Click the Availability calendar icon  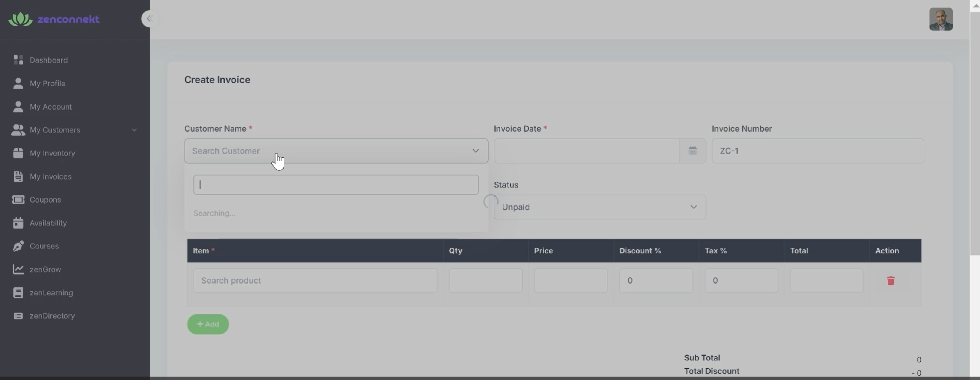pyautogui.click(x=18, y=223)
